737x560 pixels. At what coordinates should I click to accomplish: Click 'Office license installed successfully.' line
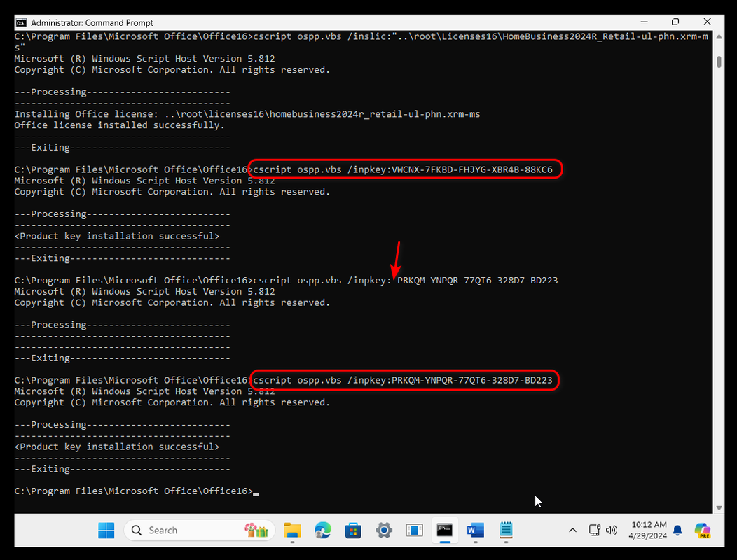(x=119, y=125)
